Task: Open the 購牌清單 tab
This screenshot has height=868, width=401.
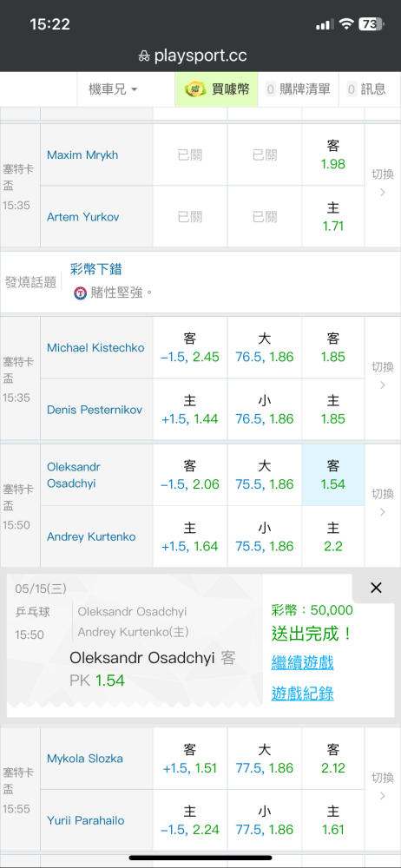Action: pos(298,89)
